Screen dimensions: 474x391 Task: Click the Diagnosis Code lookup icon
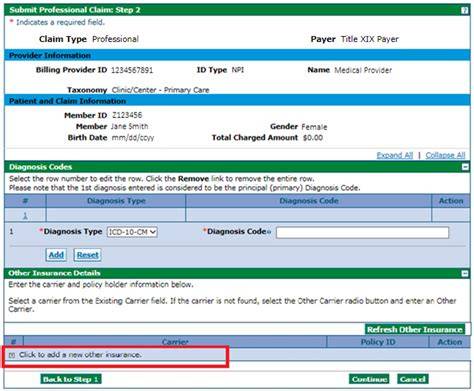(269, 232)
